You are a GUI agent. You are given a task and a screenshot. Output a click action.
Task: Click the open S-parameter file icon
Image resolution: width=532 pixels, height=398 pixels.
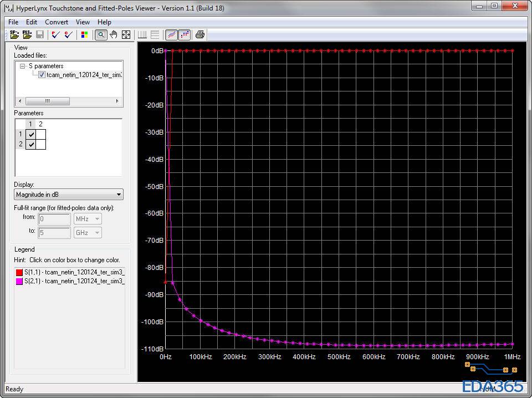pos(14,34)
